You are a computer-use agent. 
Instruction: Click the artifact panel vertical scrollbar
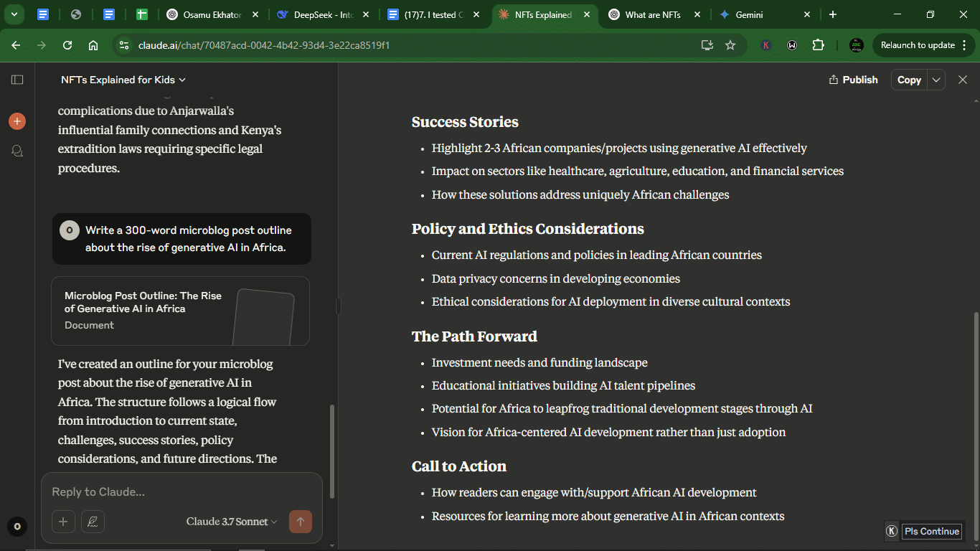pyautogui.click(x=976, y=427)
